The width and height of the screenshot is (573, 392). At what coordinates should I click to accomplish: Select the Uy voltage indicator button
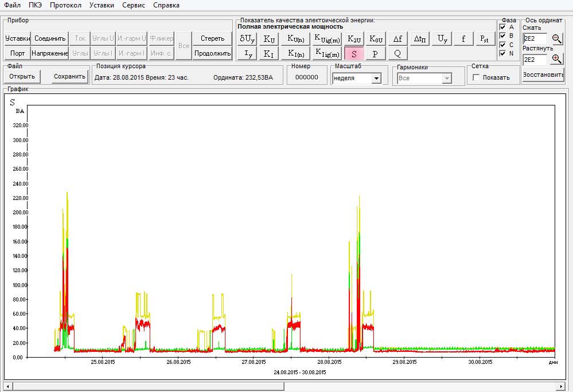pyautogui.click(x=442, y=39)
